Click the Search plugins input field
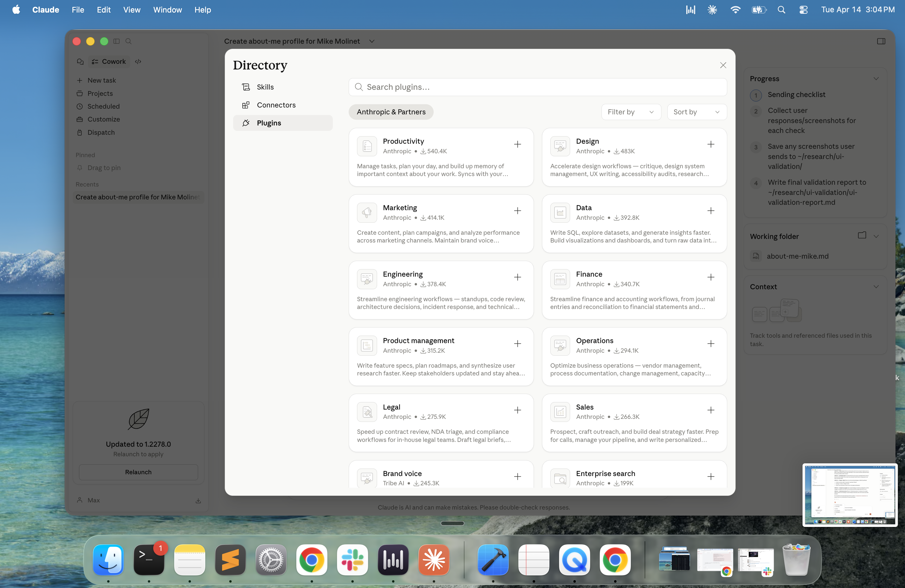905x588 pixels. (537, 87)
